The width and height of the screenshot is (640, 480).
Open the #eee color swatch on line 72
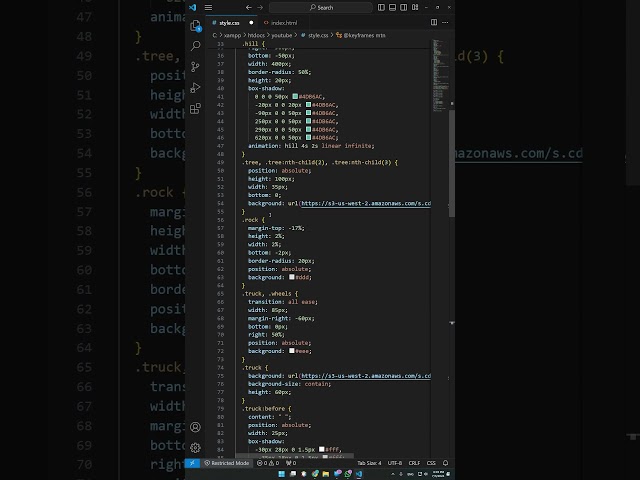click(291, 351)
